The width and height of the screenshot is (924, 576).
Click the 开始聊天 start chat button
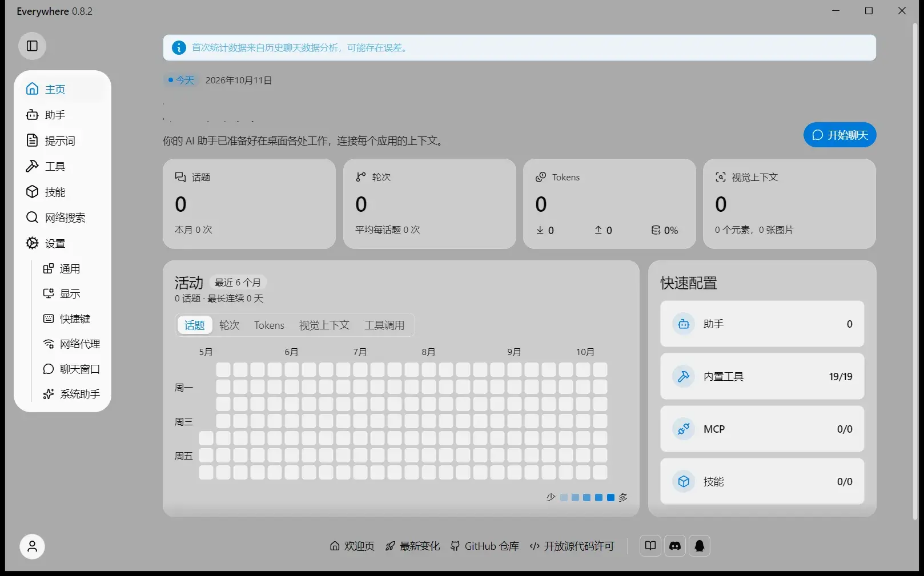point(839,135)
